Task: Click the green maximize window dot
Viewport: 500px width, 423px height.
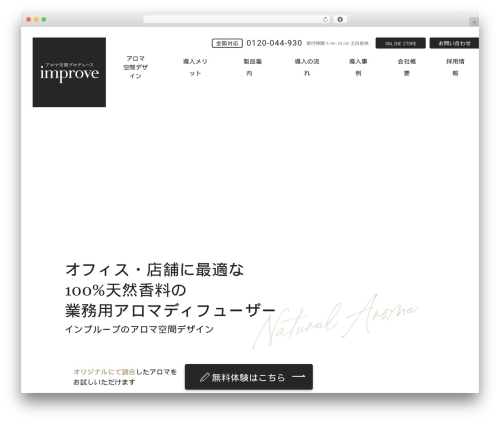Action: click(44, 20)
